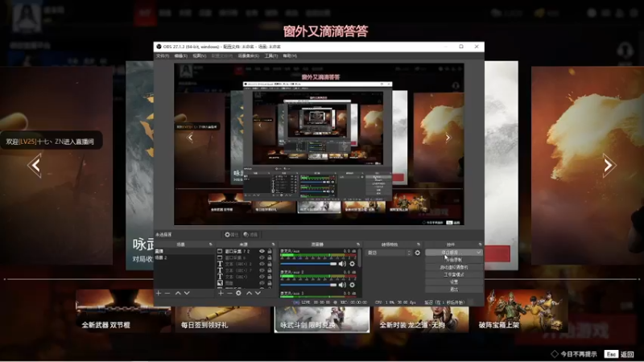Click the 滤镜 filters button above docks
The height and width of the screenshot is (362, 644).
(250, 235)
